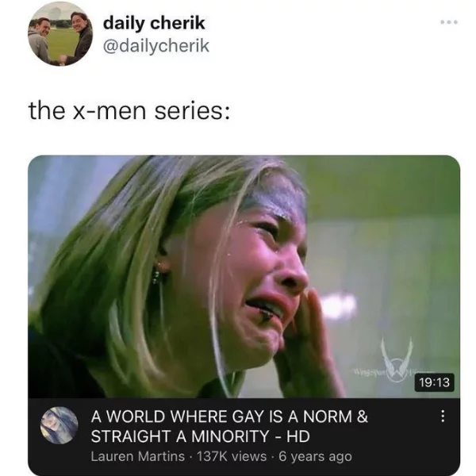This screenshot has width=476, height=476.
Task: Open the Lauren Martins channel name
Action: pos(138,456)
